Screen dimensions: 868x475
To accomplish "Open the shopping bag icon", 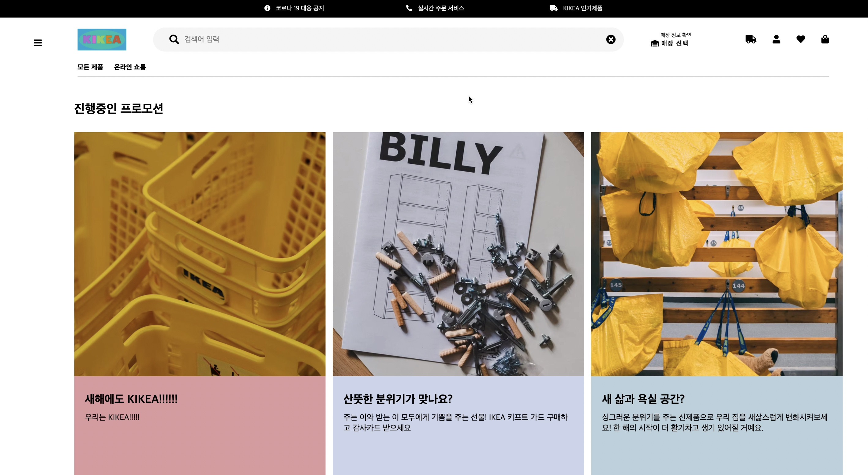I will coord(825,39).
